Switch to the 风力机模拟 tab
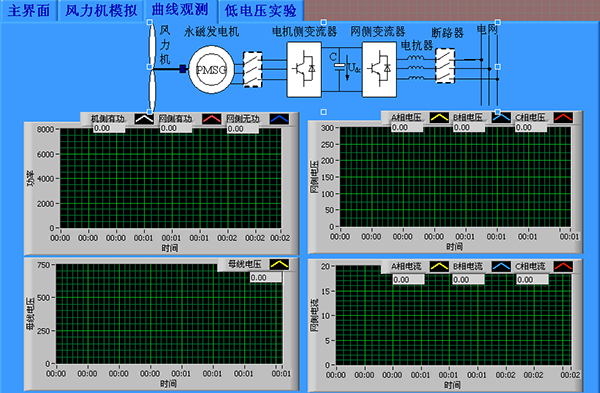The width and height of the screenshot is (600, 393). pyautogui.click(x=101, y=10)
